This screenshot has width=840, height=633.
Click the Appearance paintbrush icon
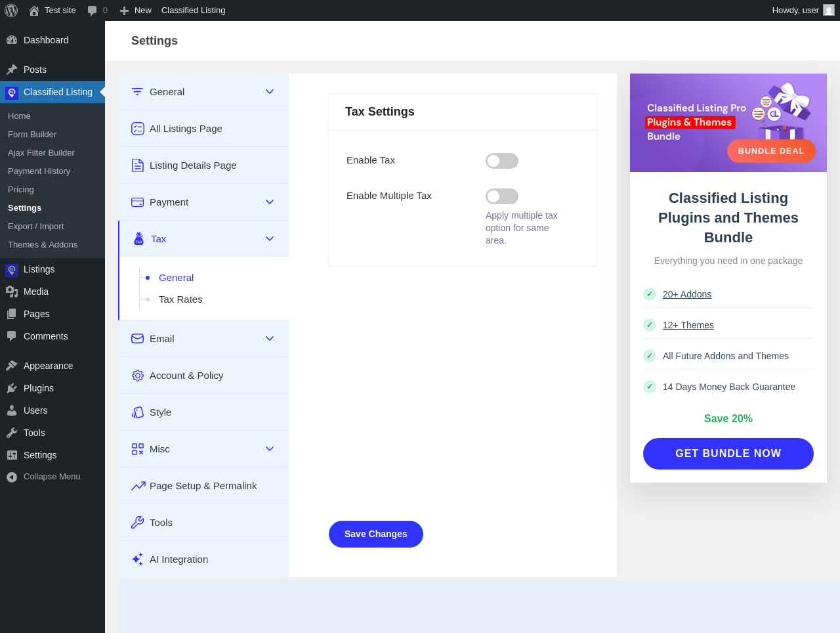pos(12,366)
